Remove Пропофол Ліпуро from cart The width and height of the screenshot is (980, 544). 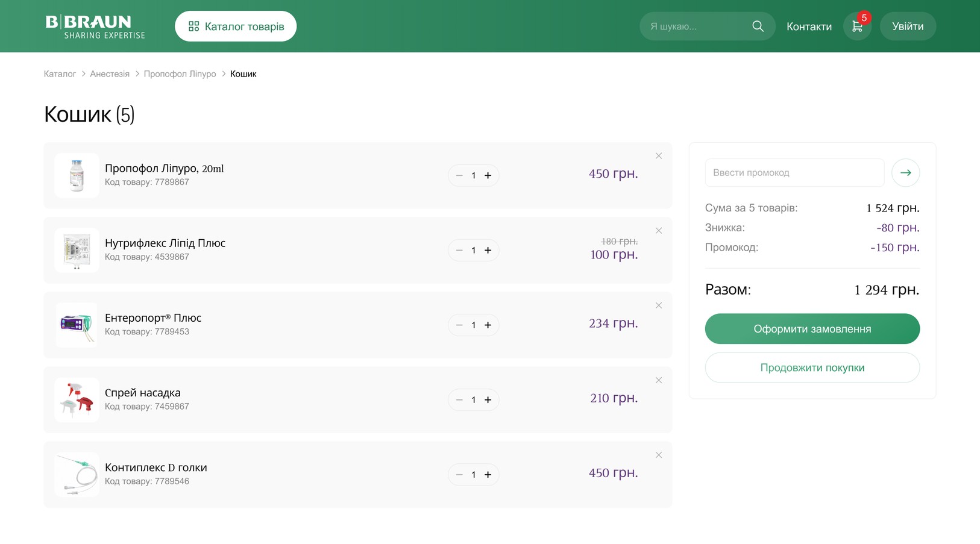click(x=659, y=156)
